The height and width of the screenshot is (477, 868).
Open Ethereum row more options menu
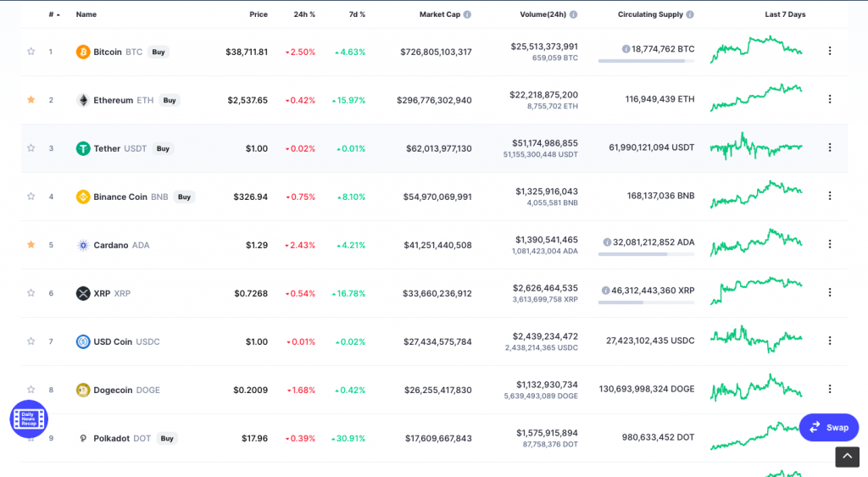829,99
